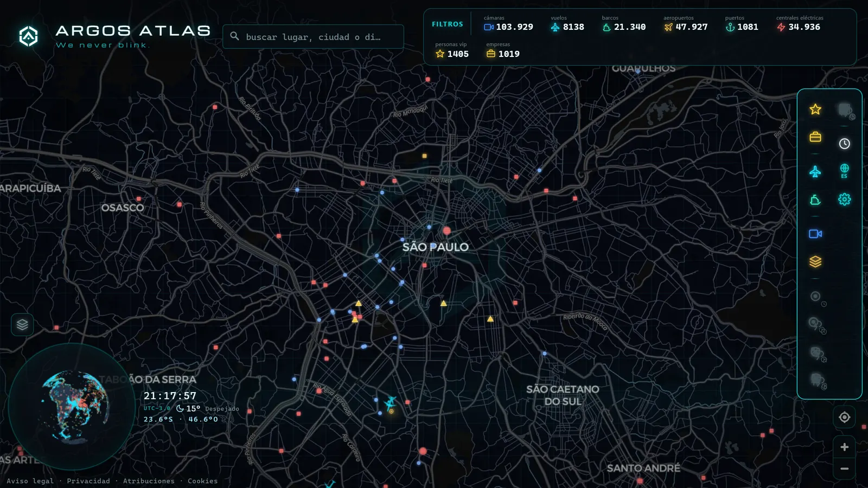
Task: Toggle the puertos filter showing 1081
Action: click(x=742, y=23)
